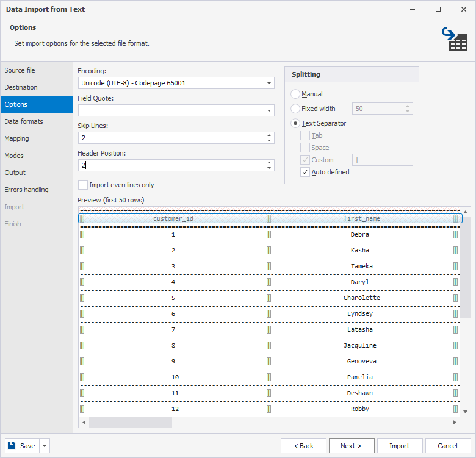476x458 pixels.
Task: Click the Custom separator text field
Action: pos(383,160)
